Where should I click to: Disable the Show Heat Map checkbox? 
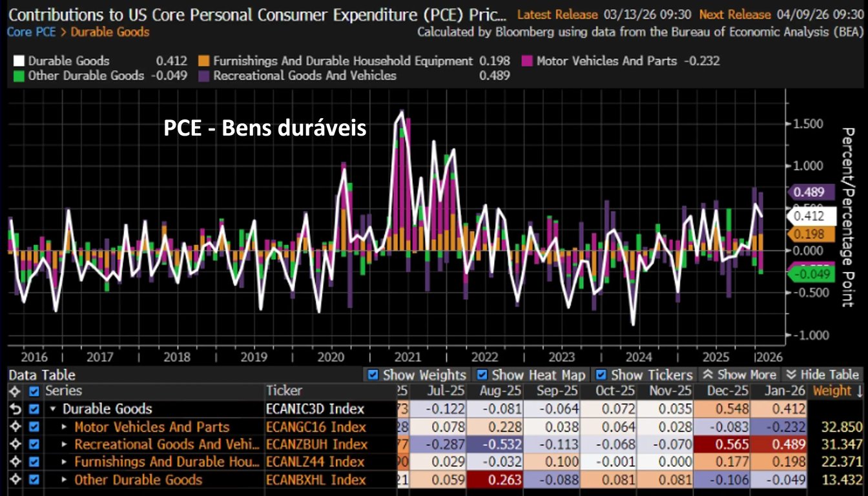pos(482,375)
